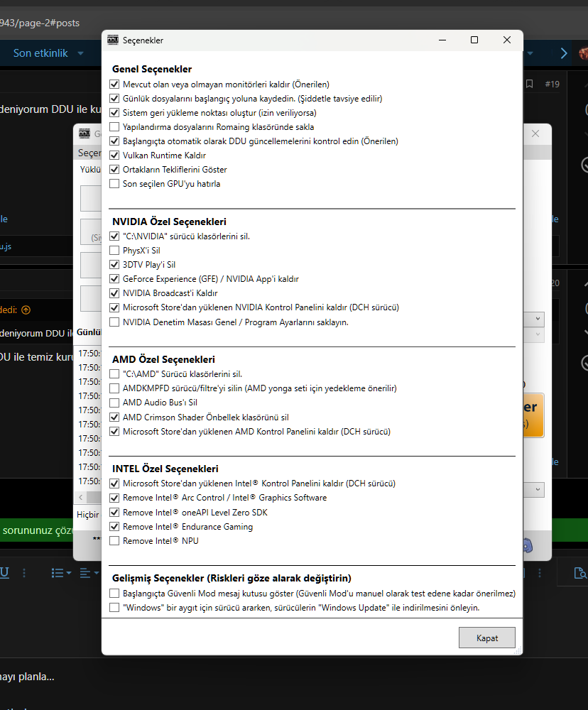Toggle 'Günlük dosyalarını başlangıç yoluna kaydedin'
This screenshot has width=588, height=710.
tap(114, 98)
